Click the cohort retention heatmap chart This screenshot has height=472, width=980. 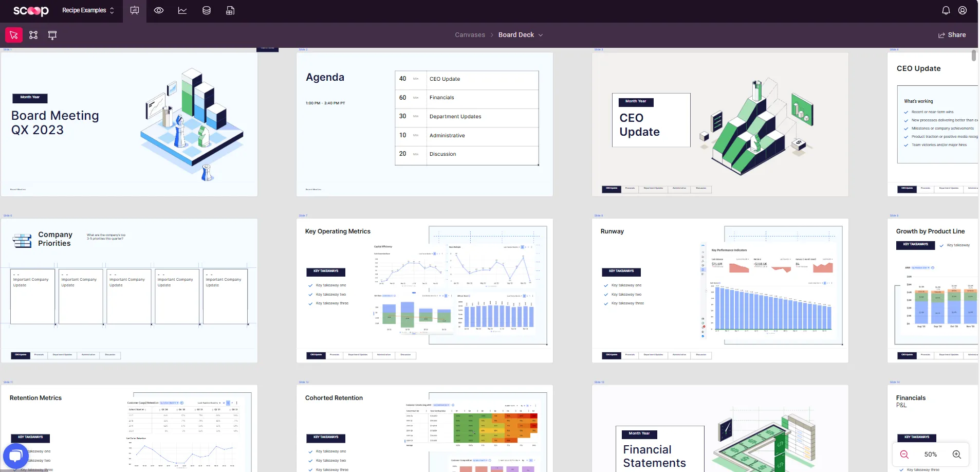click(472, 425)
